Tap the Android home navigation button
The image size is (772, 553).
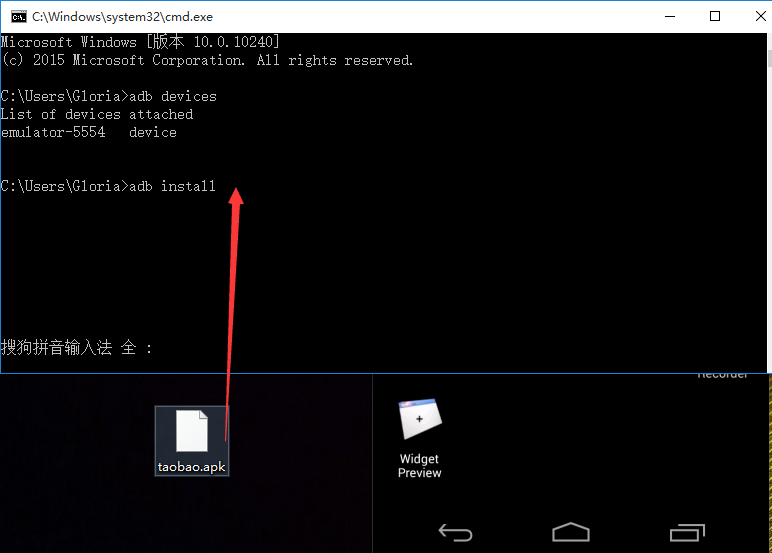pos(571,532)
